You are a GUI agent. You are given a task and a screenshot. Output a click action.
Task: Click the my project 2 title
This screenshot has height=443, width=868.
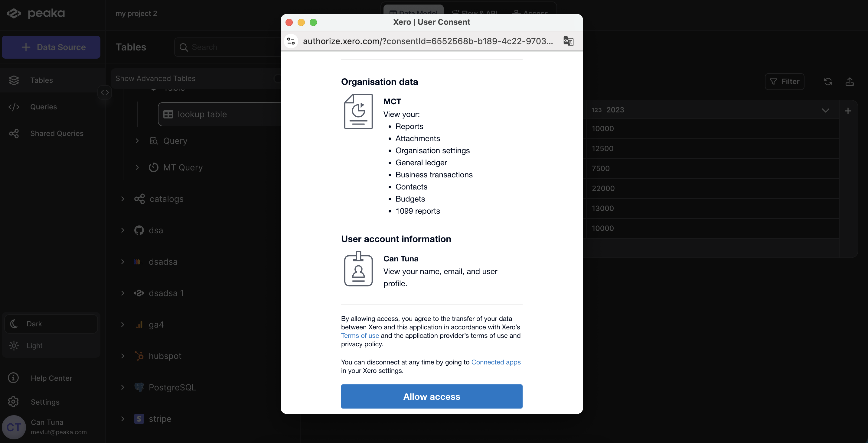coord(136,14)
